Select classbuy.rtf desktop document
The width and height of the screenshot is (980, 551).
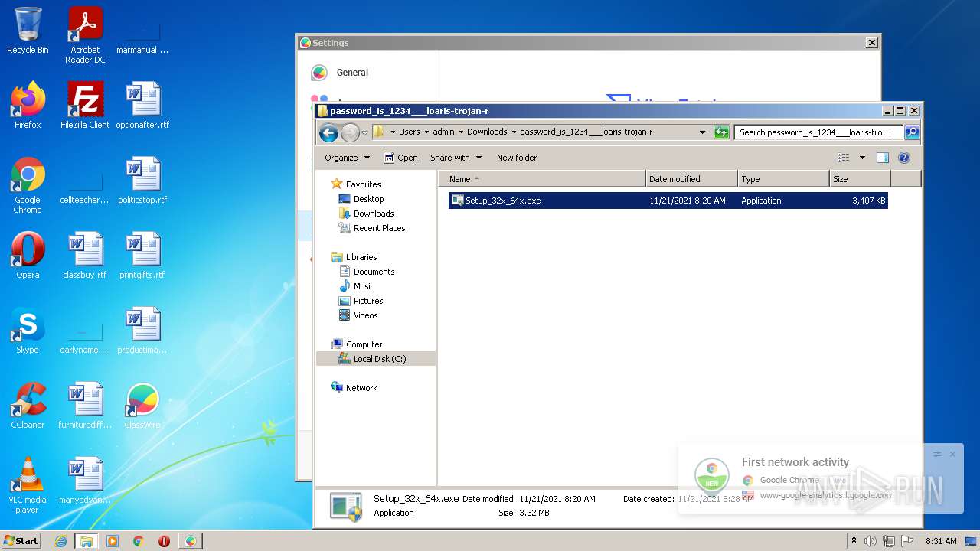click(x=85, y=256)
